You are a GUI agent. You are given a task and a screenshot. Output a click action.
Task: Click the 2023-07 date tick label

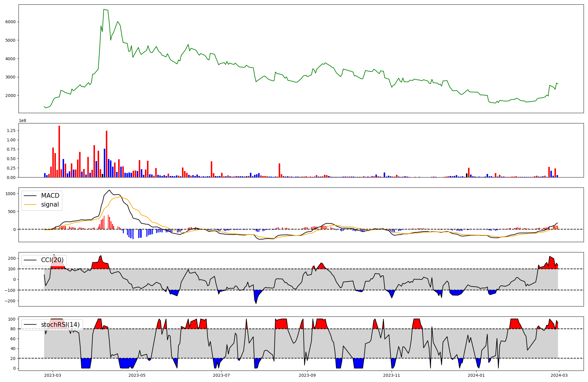click(x=221, y=375)
